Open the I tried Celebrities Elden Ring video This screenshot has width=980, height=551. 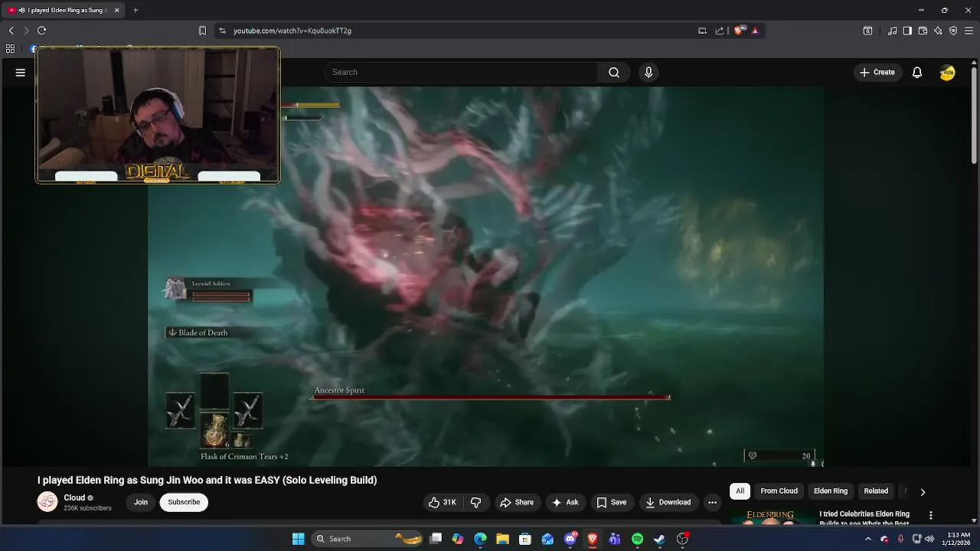coord(864,518)
